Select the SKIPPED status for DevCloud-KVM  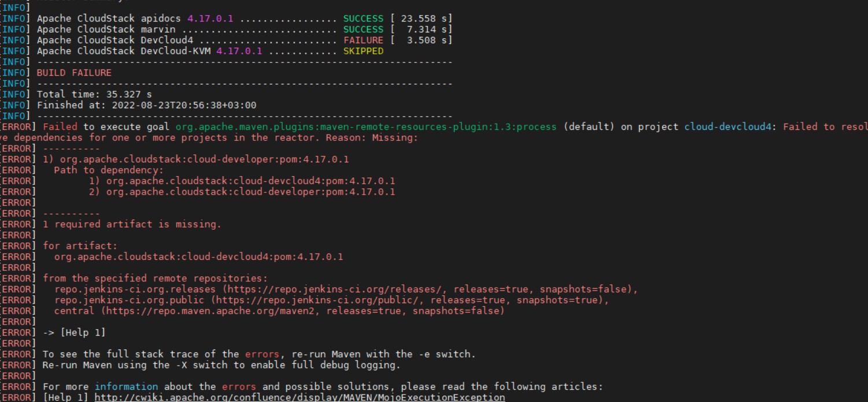coord(363,51)
